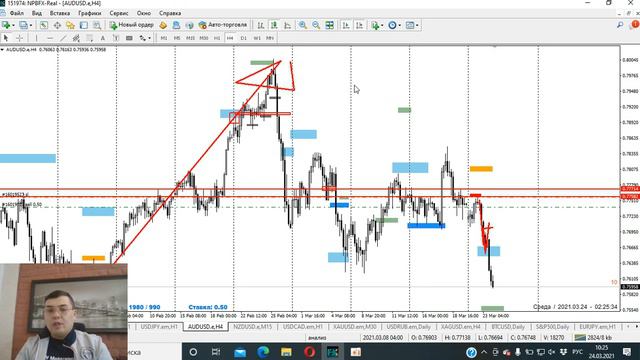The width and height of the screenshot is (640, 360).
Task: Open the Profiles toolbar icon
Action: tap(24, 25)
